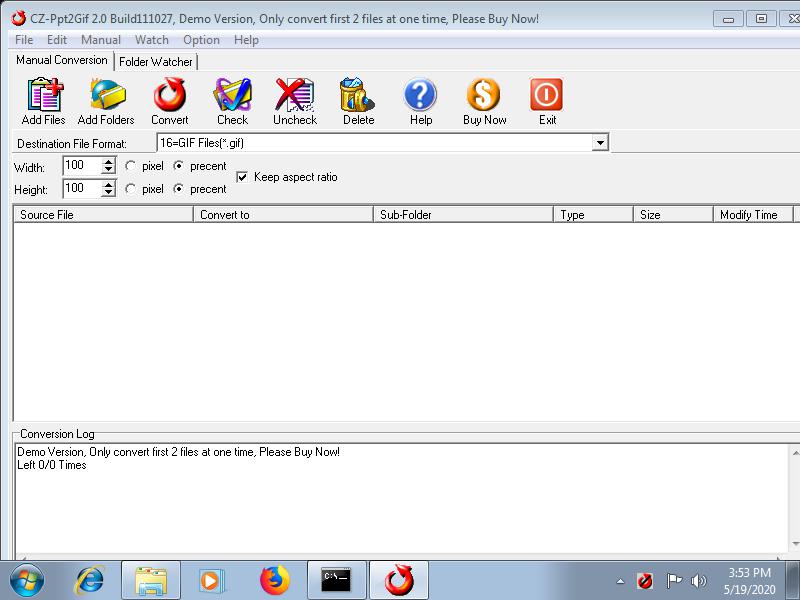Click the red Exit icon
Screen dimensions: 800x600
pyautogui.click(x=546, y=95)
